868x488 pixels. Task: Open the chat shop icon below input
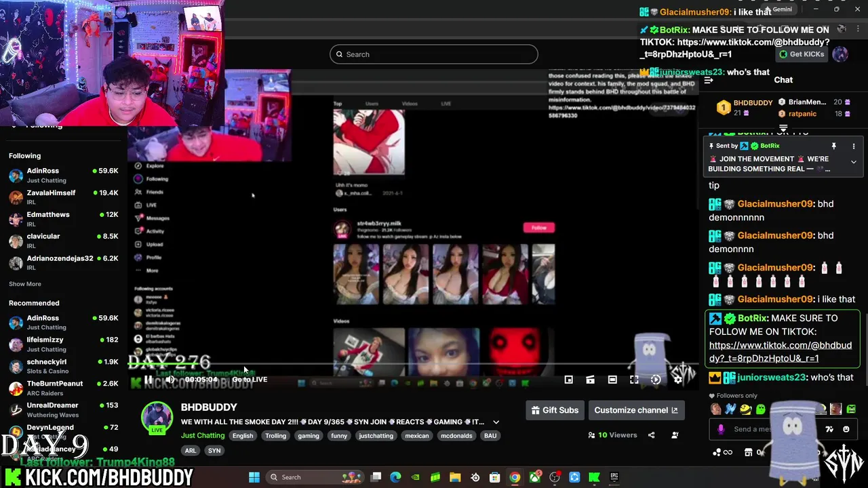[749, 452]
